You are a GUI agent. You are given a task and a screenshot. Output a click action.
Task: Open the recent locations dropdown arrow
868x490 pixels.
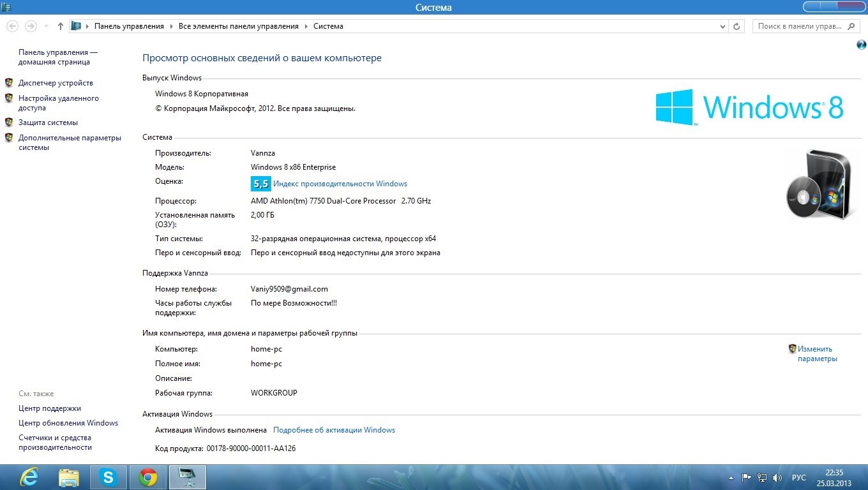tap(46, 26)
